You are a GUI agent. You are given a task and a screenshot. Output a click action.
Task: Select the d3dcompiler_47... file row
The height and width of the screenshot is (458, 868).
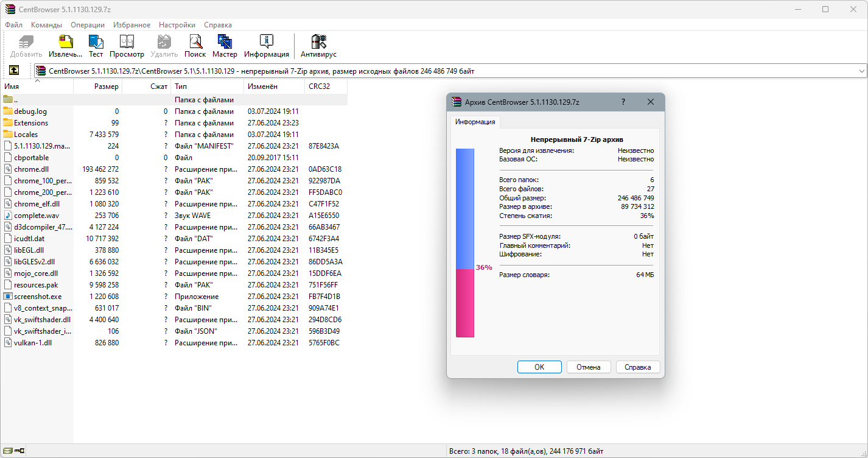(173, 227)
